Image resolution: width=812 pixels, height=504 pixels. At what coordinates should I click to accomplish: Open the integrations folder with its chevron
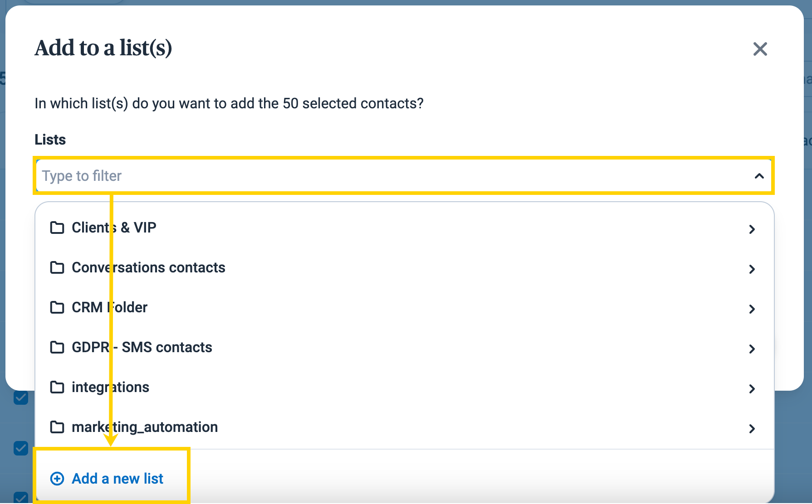coord(752,389)
